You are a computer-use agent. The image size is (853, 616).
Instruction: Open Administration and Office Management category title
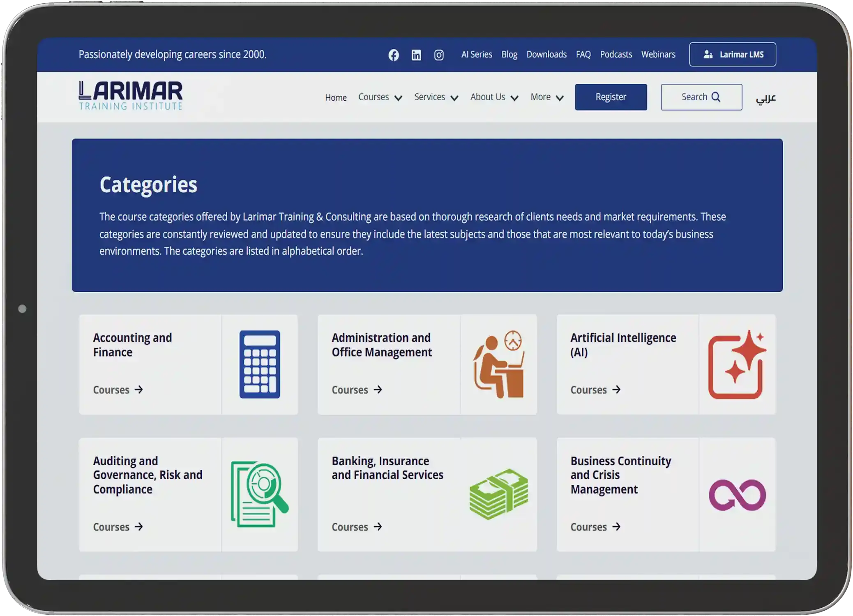pos(382,345)
